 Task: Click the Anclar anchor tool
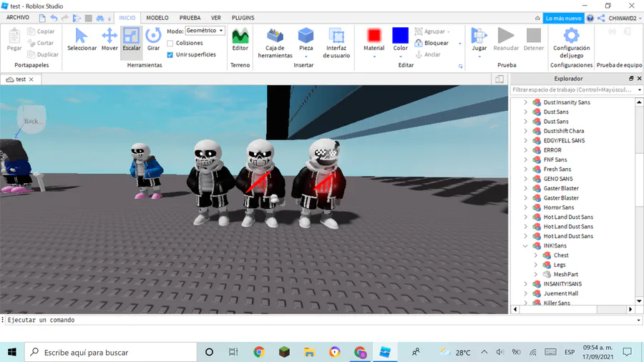[x=428, y=54]
